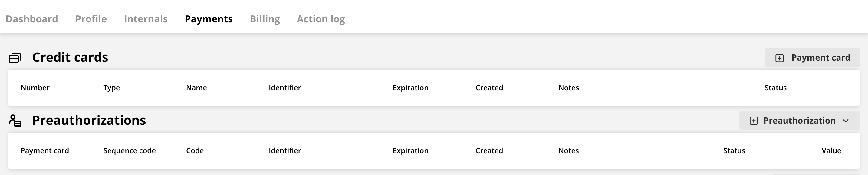Sort credit cards by Number column
This screenshot has height=175, width=868.
(x=35, y=88)
